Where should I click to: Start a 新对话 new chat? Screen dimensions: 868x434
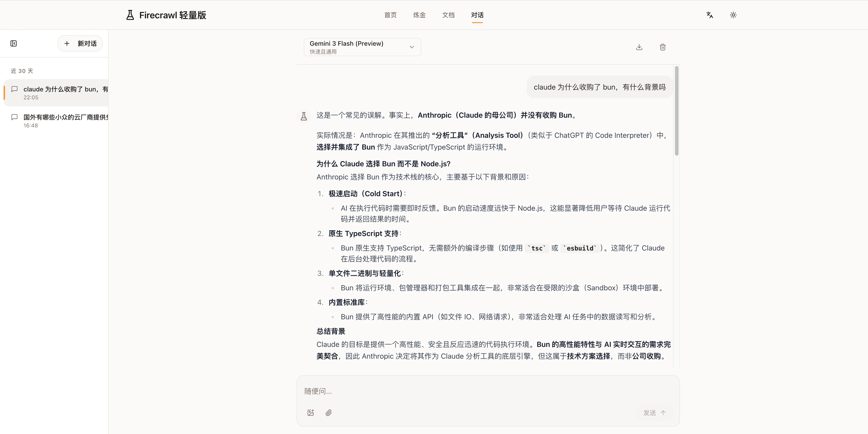pyautogui.click(x=80, y=43)
